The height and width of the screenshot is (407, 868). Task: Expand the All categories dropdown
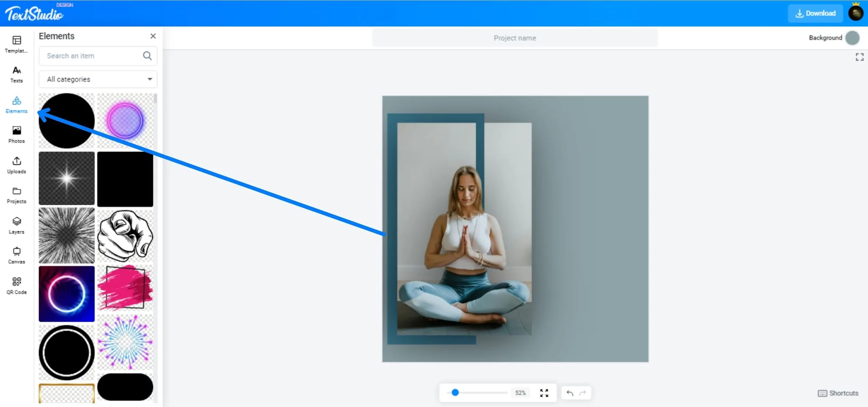tap(98, 79)
